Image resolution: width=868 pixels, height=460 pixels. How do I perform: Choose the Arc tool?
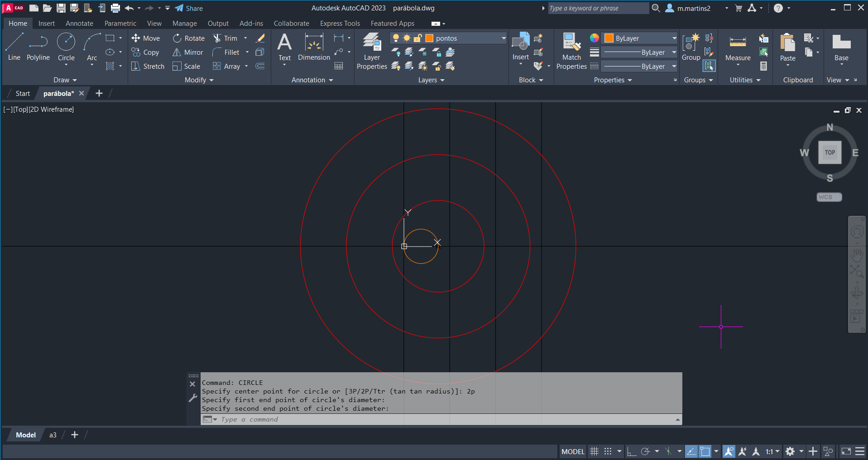(x=92, y=47)
